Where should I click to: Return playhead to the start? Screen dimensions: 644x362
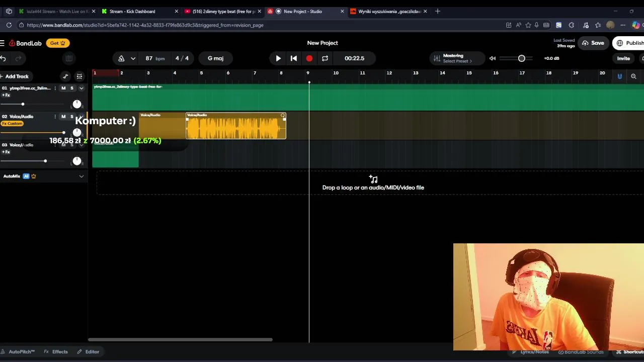pos(294,58)
